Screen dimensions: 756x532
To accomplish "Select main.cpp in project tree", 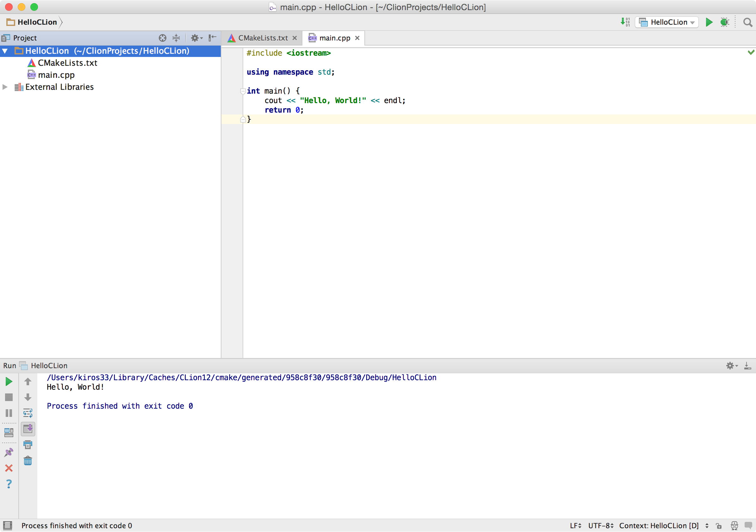I will pos(51,75).
